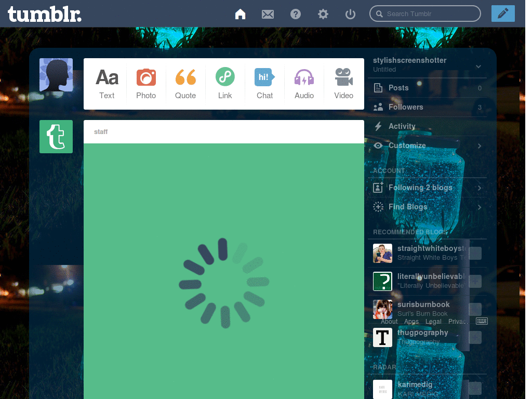This screenshot has height=399, width=532.
Task: Click the Customize eye icon
Action: click(x=378, y=145)
